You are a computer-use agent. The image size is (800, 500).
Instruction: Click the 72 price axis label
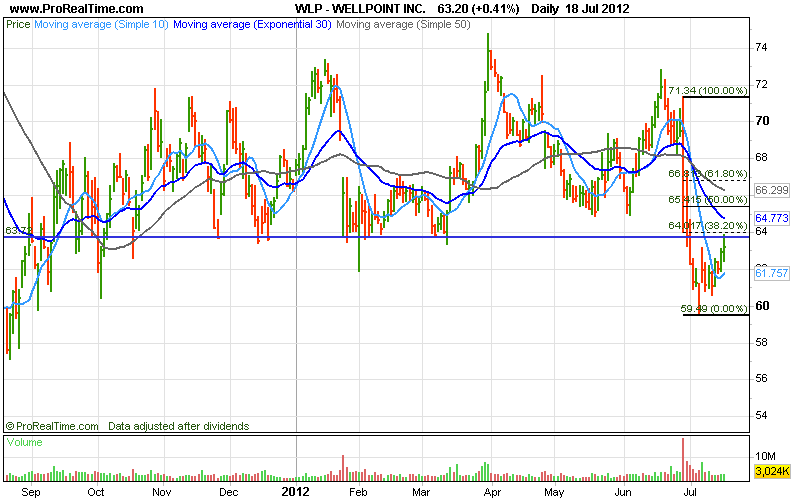coord(761,84)
